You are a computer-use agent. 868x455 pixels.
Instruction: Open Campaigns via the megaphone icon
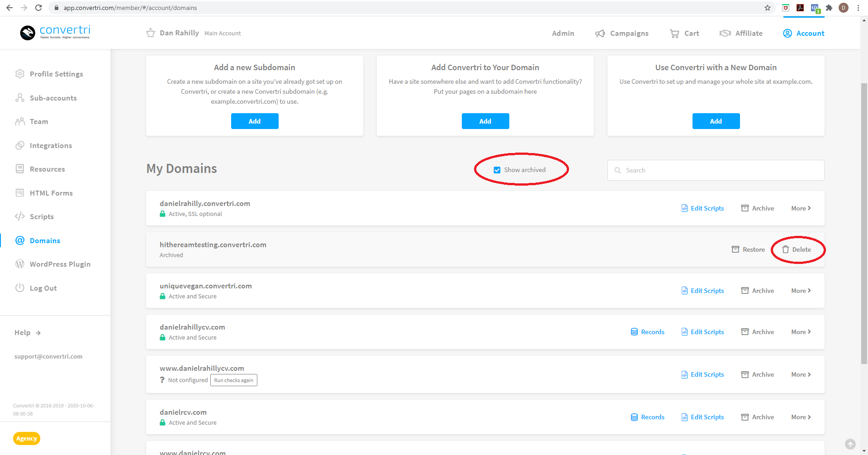pos(600,33)
